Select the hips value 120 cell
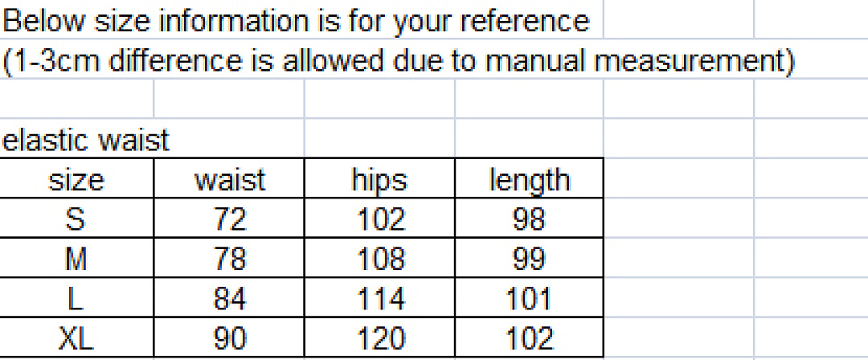The image size is (868, 360). pyautogui.click(x=379, y=337)
